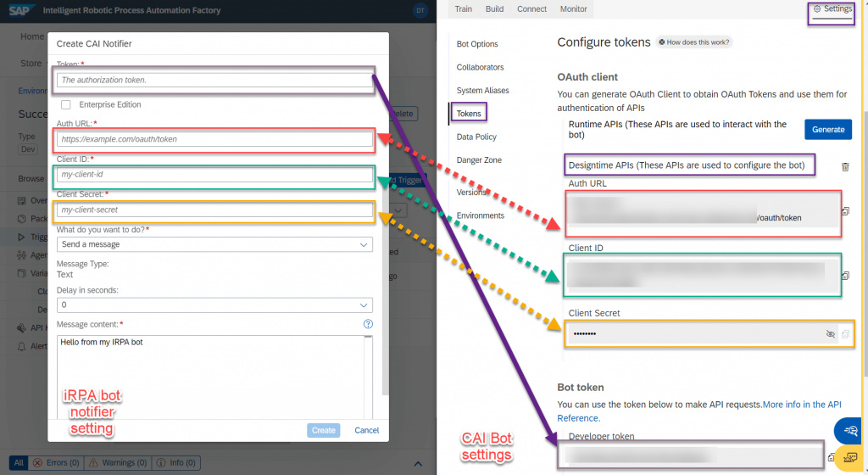Select Environments in settings menu
Viewport: 868px width, 475px height.
click(x=480, y=215)
